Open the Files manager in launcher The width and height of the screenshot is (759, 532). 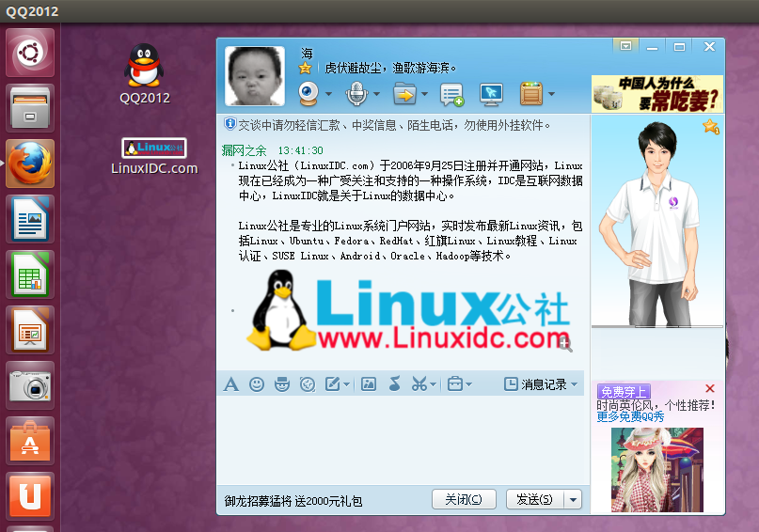click(30, 108)
